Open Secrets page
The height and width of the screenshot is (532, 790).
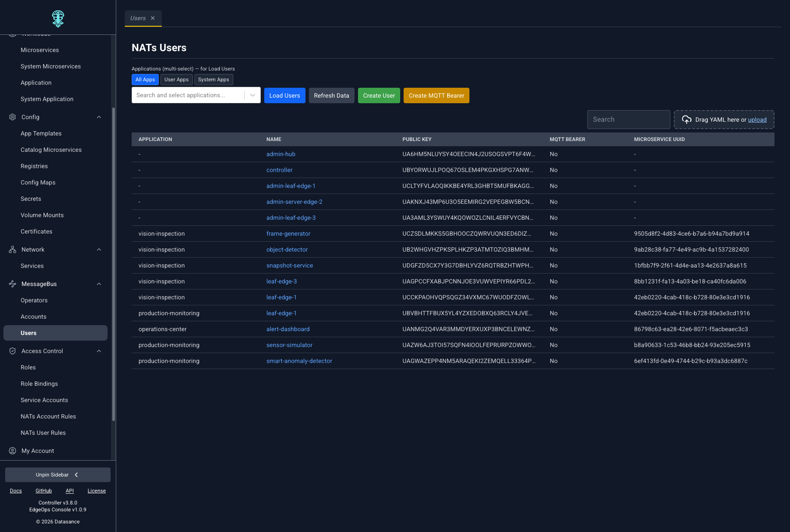(31, 199)
